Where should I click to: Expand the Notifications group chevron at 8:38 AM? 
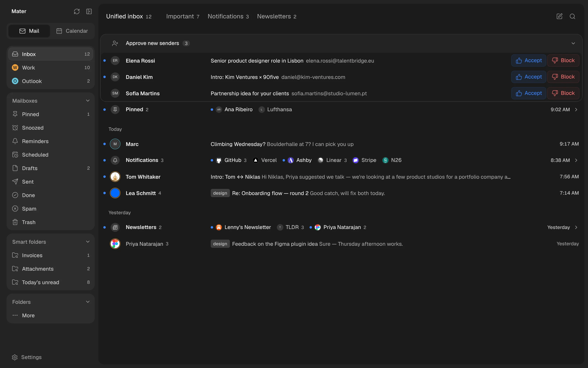[x=576, y=160]
